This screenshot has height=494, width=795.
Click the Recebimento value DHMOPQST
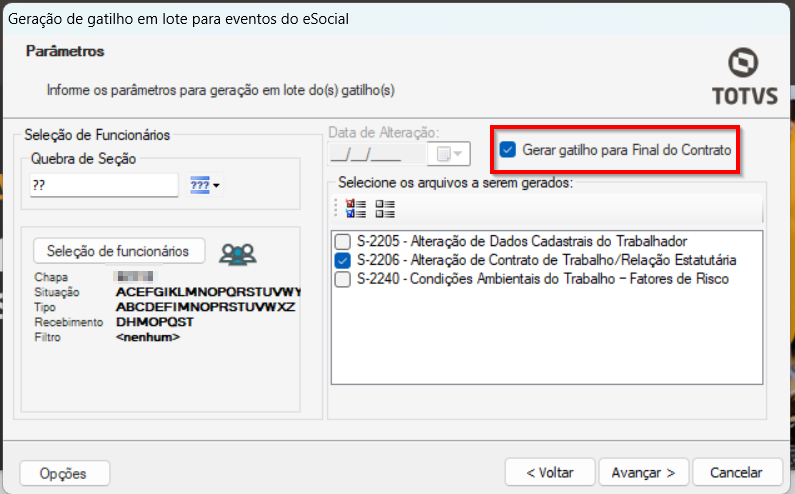coord(155,322)
